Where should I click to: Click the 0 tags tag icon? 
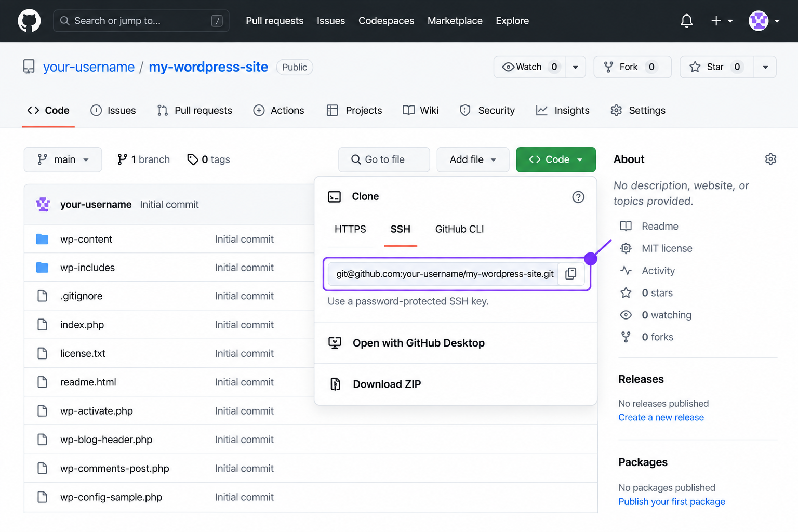click(193, 159)
